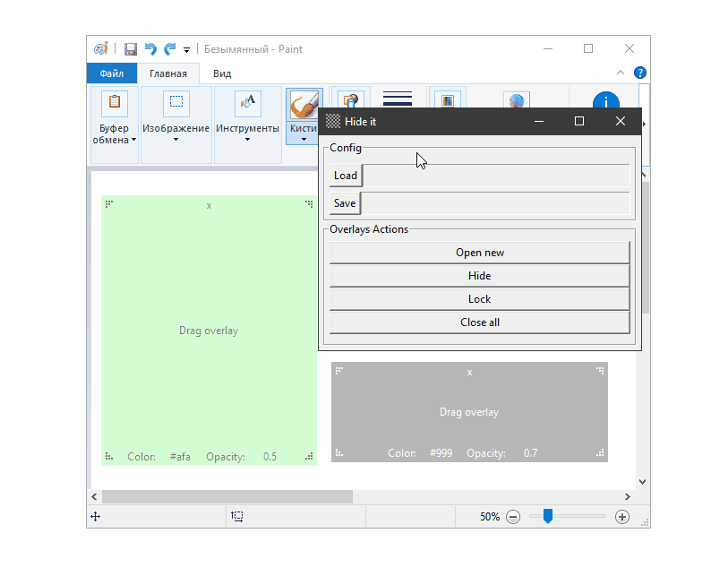728x576 pixels.
Task: Click the zoom in plus button
Action: [622, 517]
